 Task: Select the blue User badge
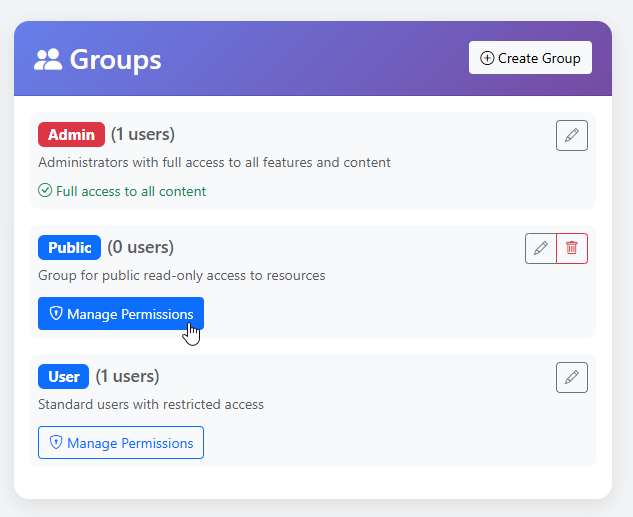pyautogui.click(x=64, y=376)
